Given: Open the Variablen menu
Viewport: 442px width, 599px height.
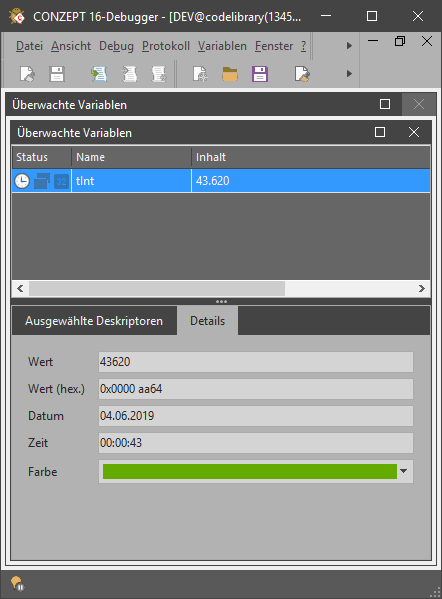Looking at the screenshot, I should click(x=222, y=46).
